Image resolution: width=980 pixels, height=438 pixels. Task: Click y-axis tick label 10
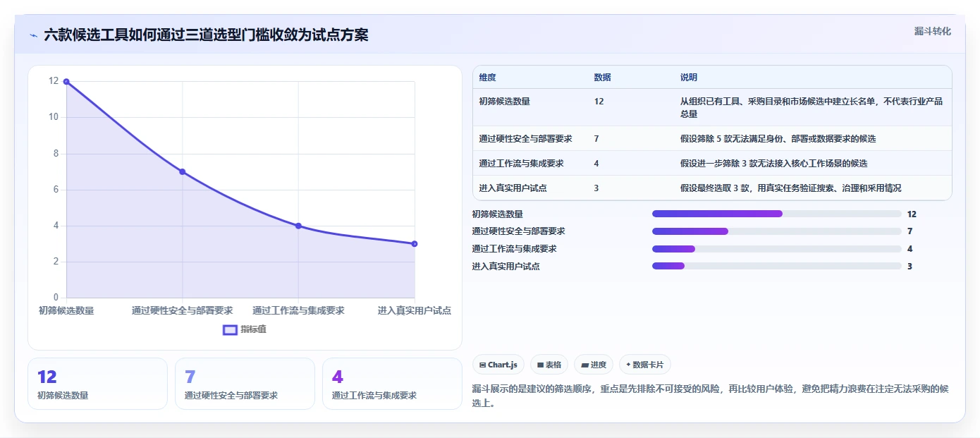(x=54, y=117)
